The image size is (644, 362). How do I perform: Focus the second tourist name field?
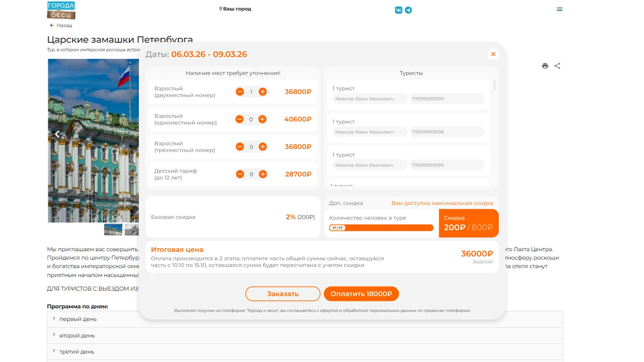pos(370,132)
